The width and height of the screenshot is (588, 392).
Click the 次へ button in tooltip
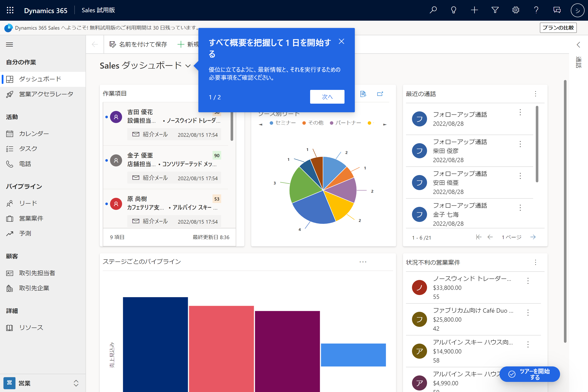(327, 97)
